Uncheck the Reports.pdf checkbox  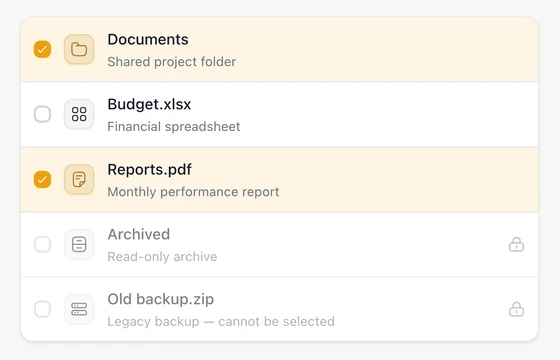pyautogui.click(x=42, y=179)
